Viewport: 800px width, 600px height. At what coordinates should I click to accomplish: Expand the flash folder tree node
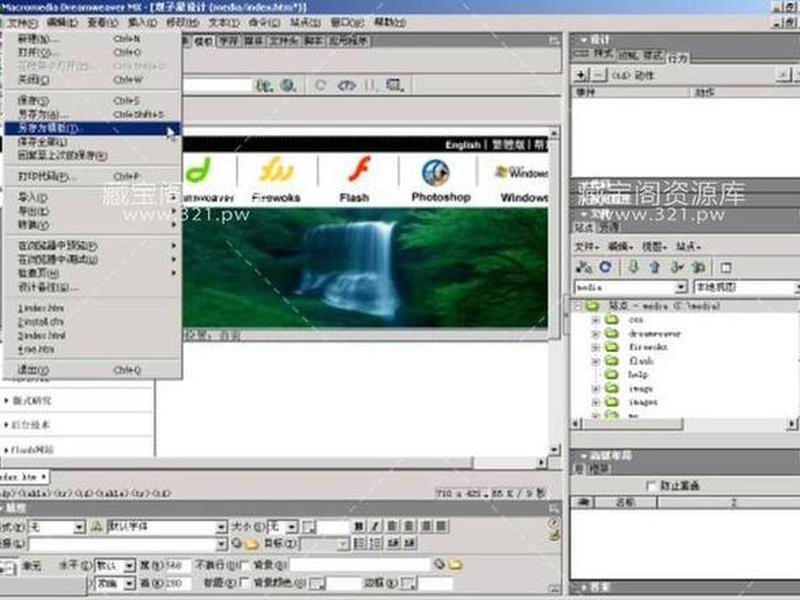(x=595, y=361)
